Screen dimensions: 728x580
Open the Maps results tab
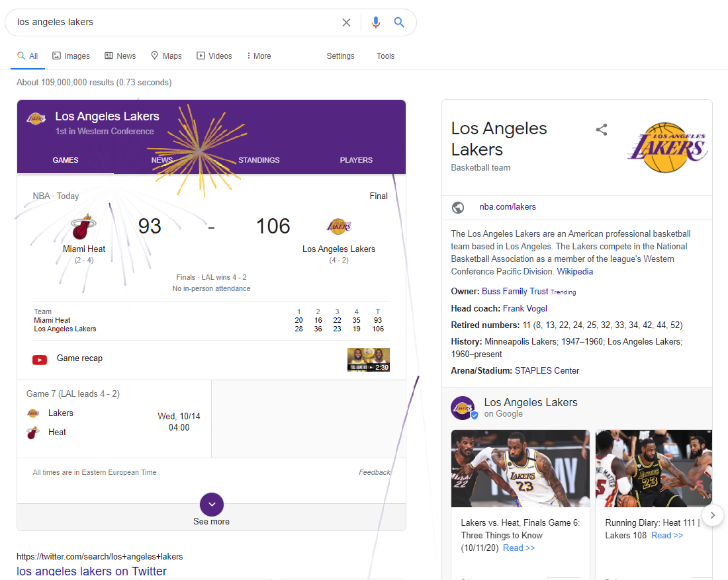(x=166, y=56)
